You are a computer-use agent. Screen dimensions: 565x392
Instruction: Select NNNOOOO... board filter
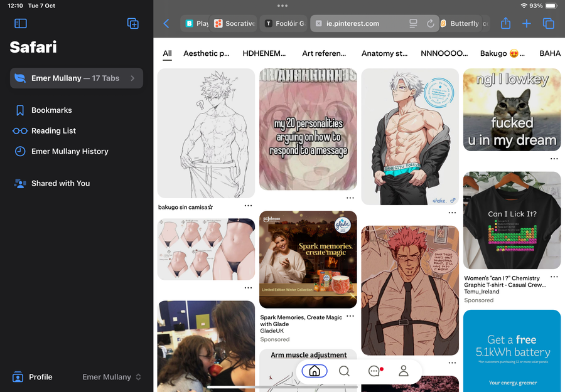point(444,53)
